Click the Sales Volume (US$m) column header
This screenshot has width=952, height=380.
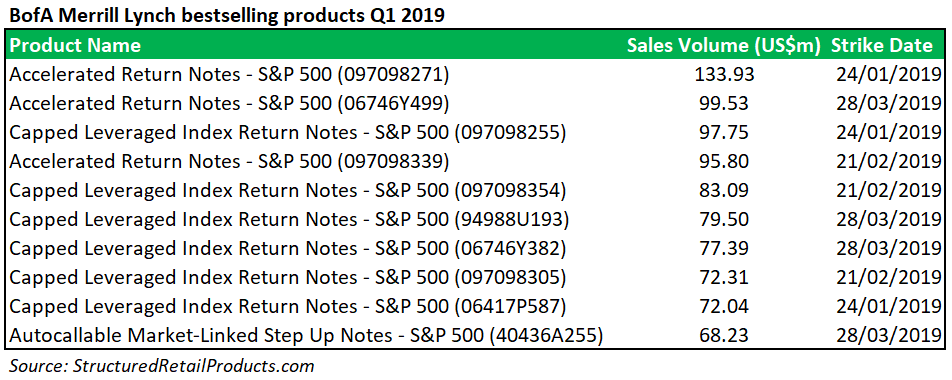[724, 46]
